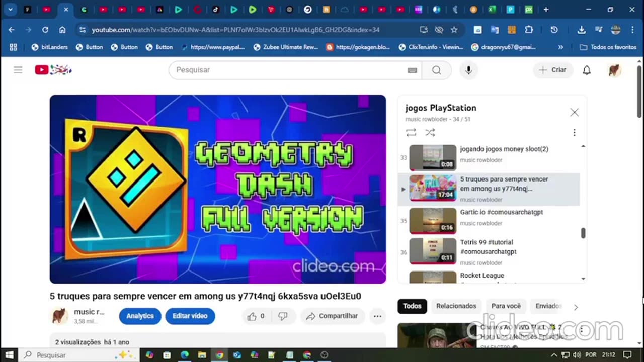Open the Chrome downloads icon
The width and height of the screenshot is (644, 362).
(x=581, y=30)
